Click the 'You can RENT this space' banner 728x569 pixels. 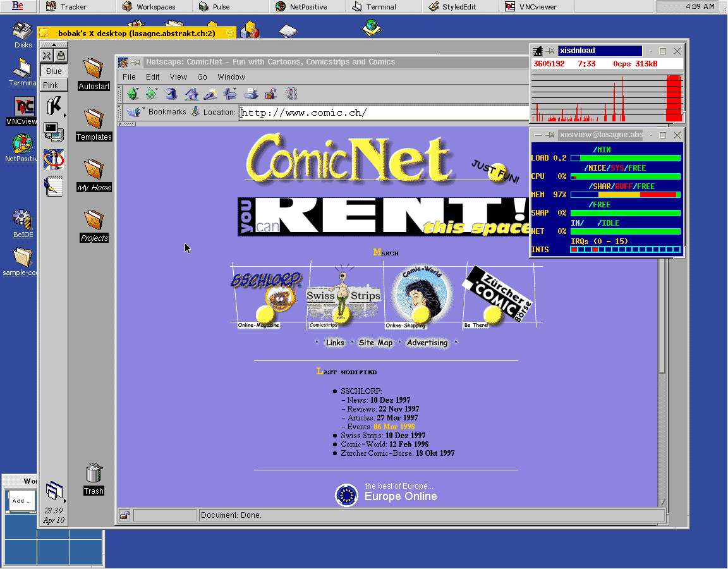384,216
